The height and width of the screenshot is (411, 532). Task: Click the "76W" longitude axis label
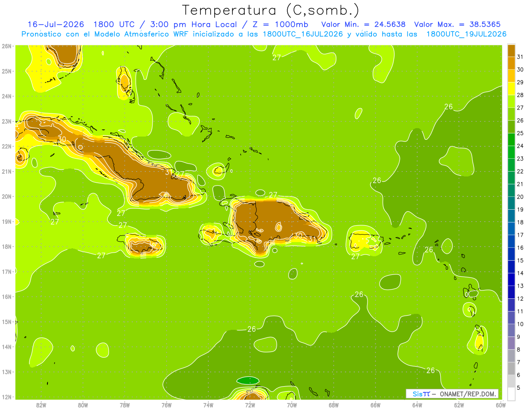coord(167,405)
